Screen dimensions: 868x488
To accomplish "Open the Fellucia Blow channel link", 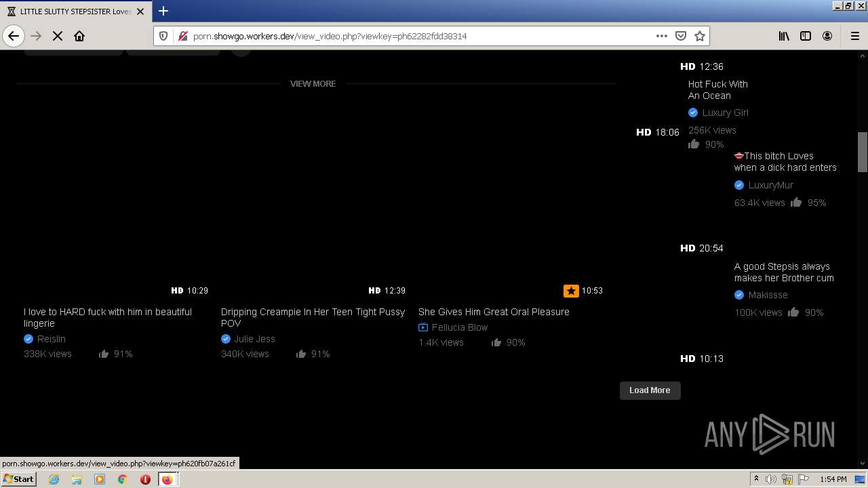I will tap(460, 327).
